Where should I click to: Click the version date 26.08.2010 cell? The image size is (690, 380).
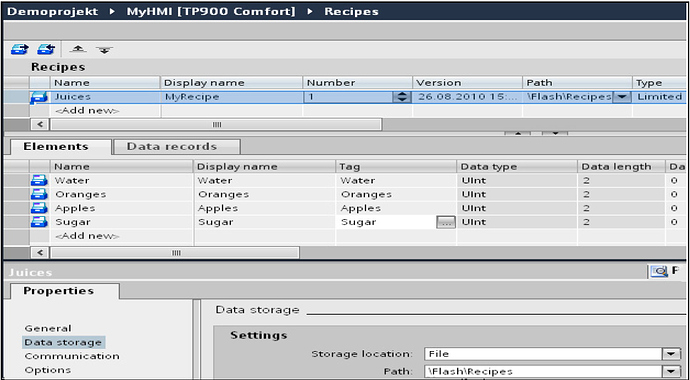point(468,97)
